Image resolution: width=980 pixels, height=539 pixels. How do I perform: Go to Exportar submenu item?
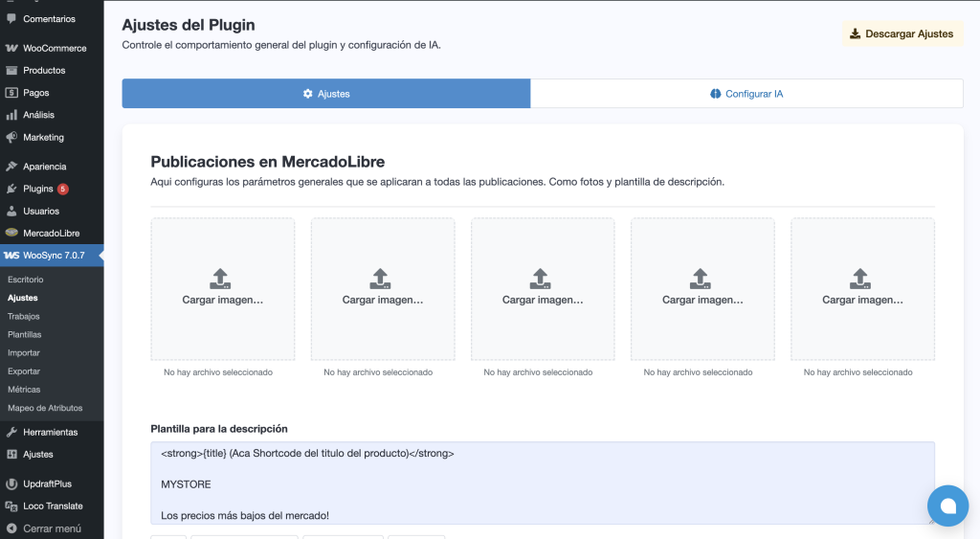[24, 371]
